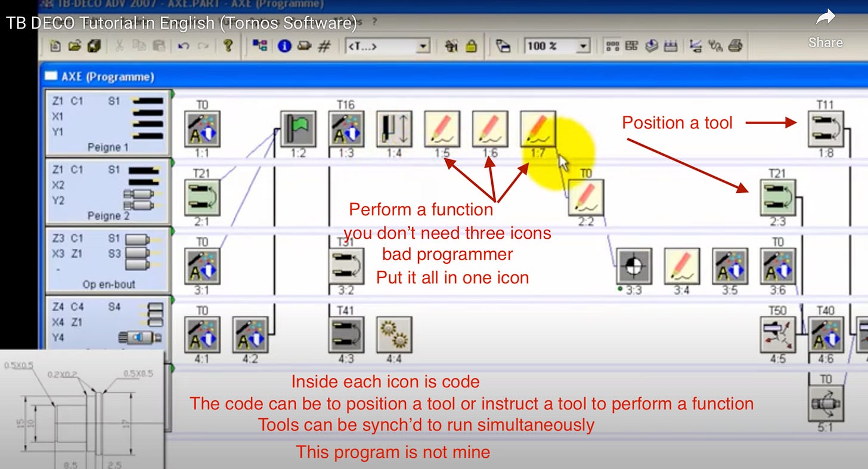Viewport: 868px width, 469px height.
Task: Select operation 4:3 under T41
Action: pos(347,335)
